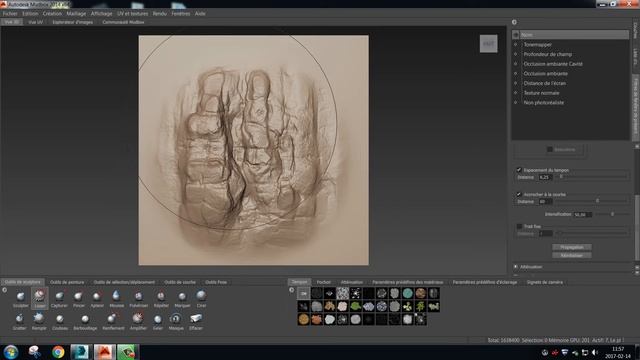
Task: Open Google Chrome from the taskbar
Action: (x=58, y=352)
